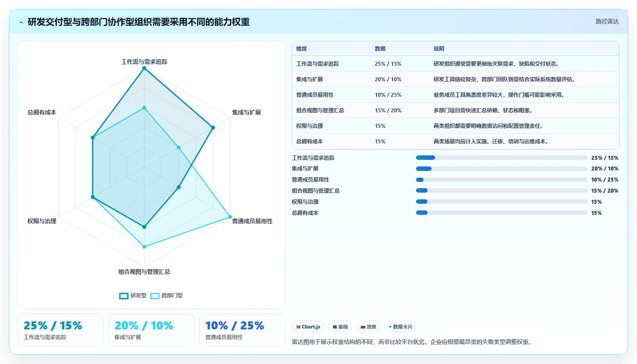Click 工作流与需求追踪 radar axis label
This screenshot has height=364, width=637.
(144, 62)
